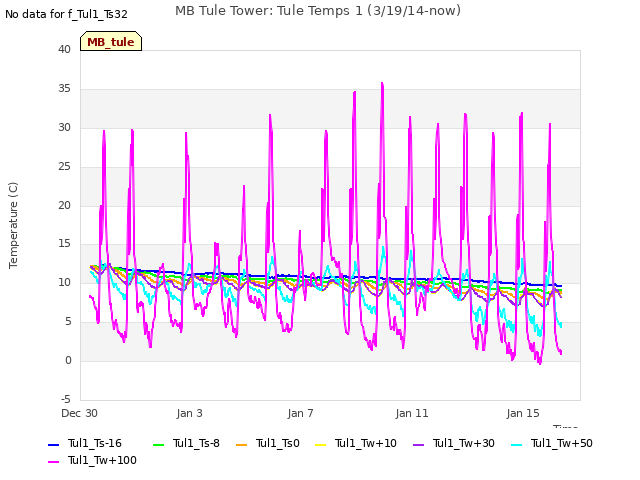Screen dimensions: 640x480
Task: Click the Jan 11 x-axis label
Action: pos(412,413)
